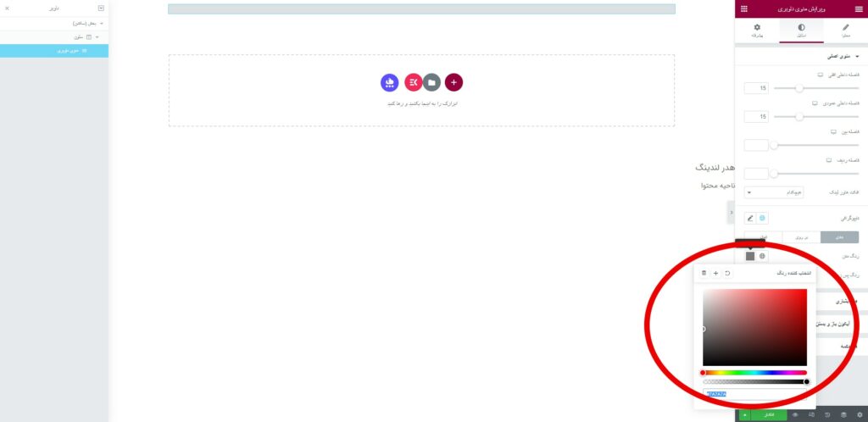Toggle the preview eye icon in footer

click(x=795, y=415)
